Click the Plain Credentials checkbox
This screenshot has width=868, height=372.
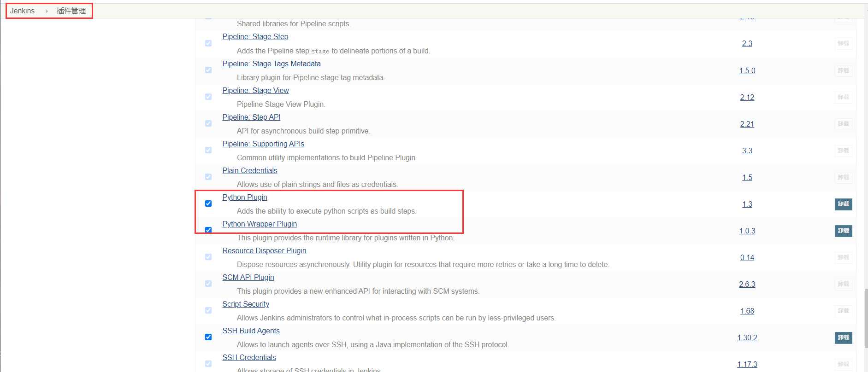point(208,177)
